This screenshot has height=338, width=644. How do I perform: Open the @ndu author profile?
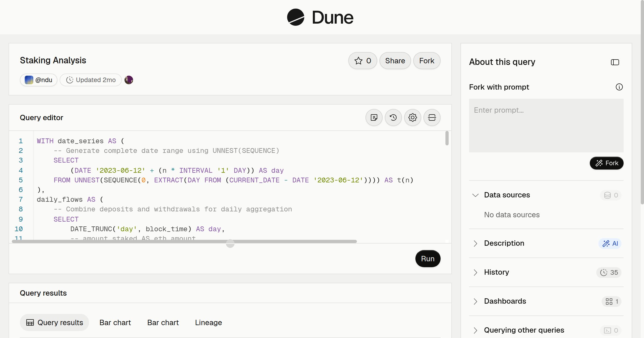click(x=38, y=80)
